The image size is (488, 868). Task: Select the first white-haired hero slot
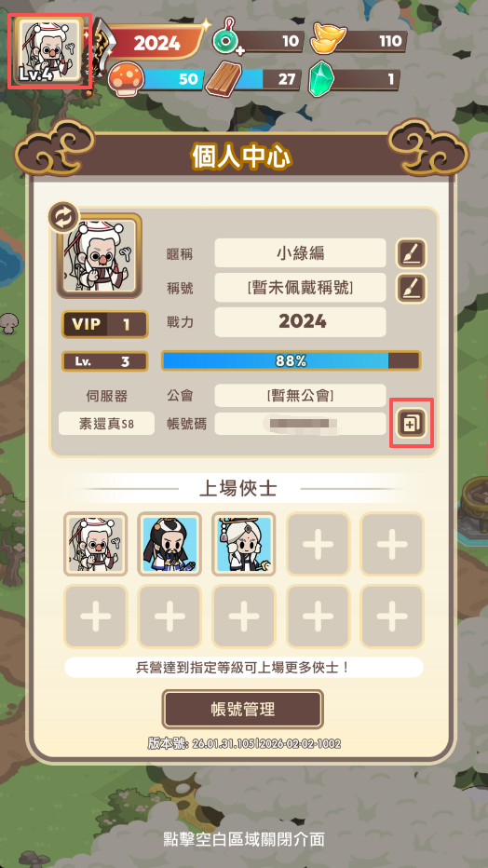point(96,544)
